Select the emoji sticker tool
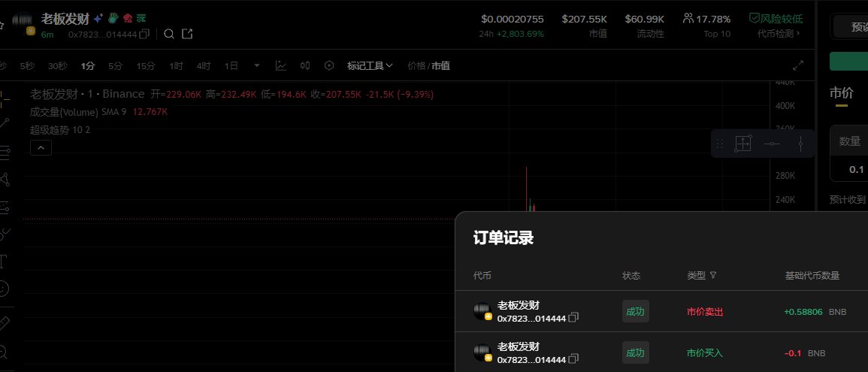 point(4,289)
